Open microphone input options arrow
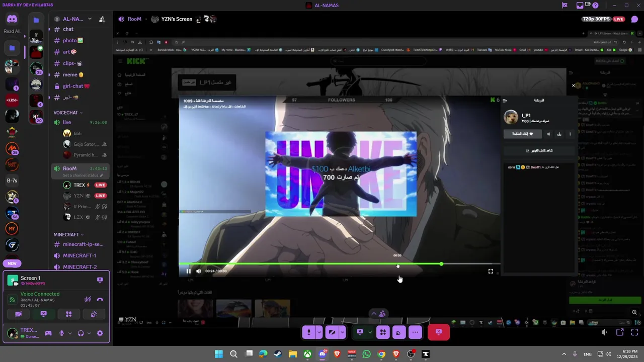Screen dimensions: 644x362 coord(70,333)
